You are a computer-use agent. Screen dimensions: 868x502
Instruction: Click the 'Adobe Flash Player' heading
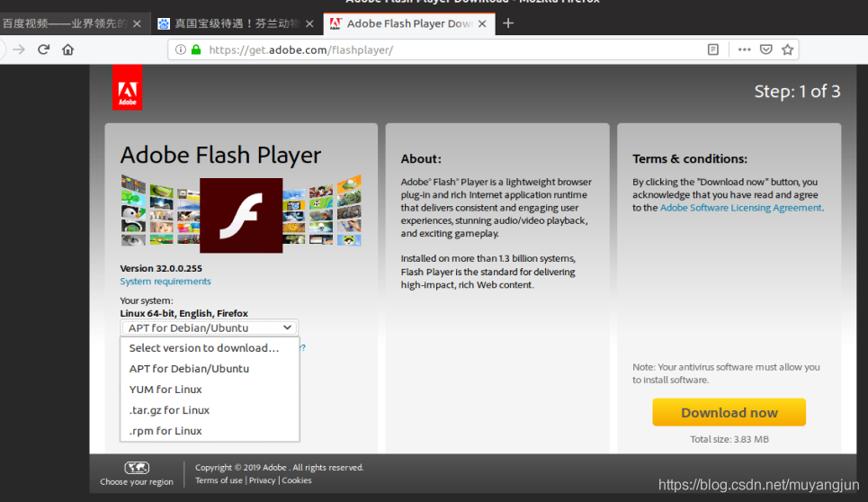click(220, 156)
